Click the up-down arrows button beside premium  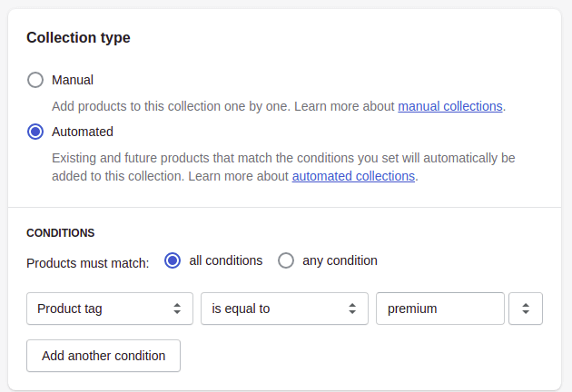(526, 309)
